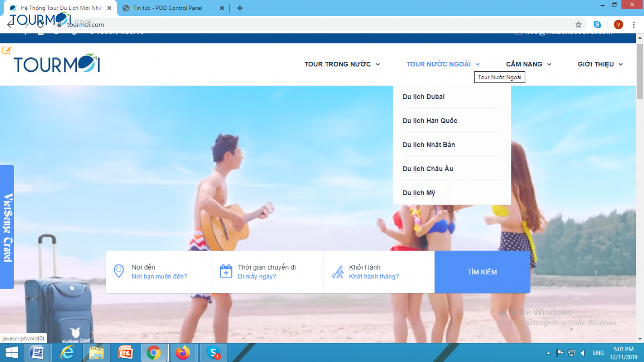Expand the CẨM NANG dropdown

[528, 64]
